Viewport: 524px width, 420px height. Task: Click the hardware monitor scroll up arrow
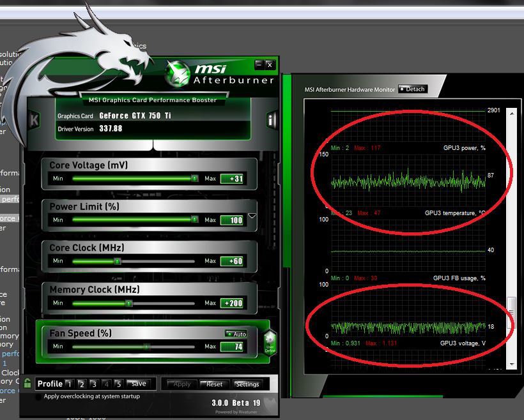(x=512, y=113)
